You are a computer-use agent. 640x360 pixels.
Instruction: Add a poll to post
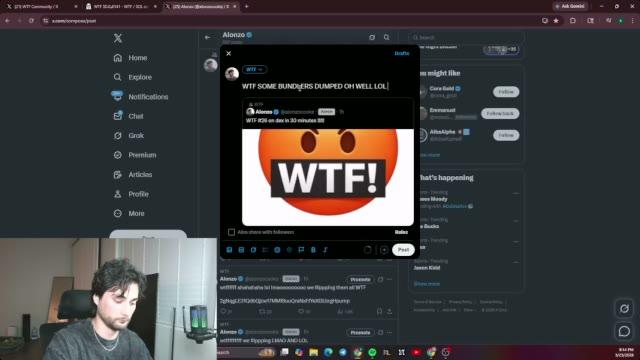[x=265, y=250]
